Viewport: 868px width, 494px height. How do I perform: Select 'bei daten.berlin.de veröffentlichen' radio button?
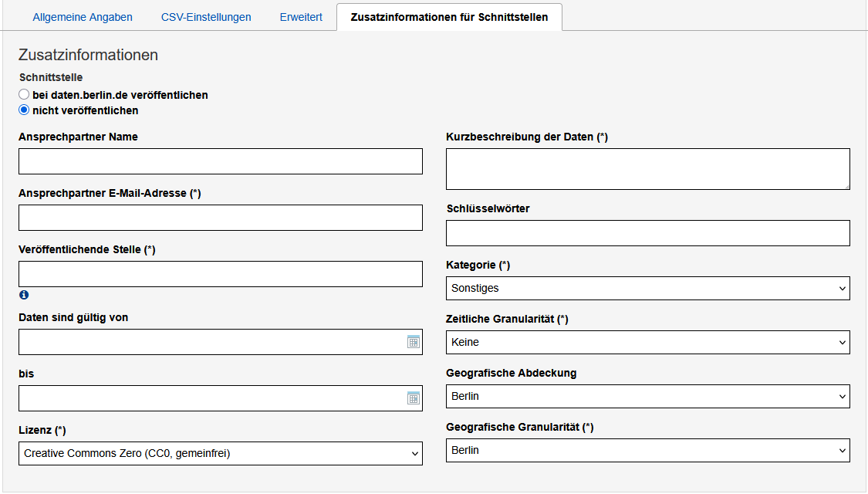22,94
